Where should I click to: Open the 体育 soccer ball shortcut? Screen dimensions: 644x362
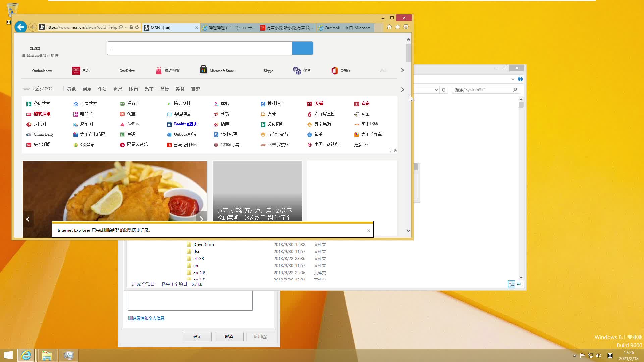302,71
